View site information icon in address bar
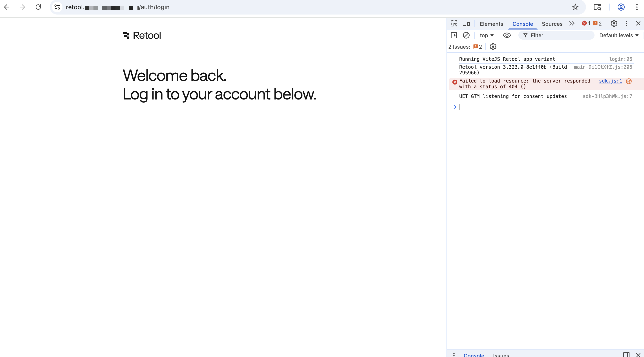 pos(57,7)
